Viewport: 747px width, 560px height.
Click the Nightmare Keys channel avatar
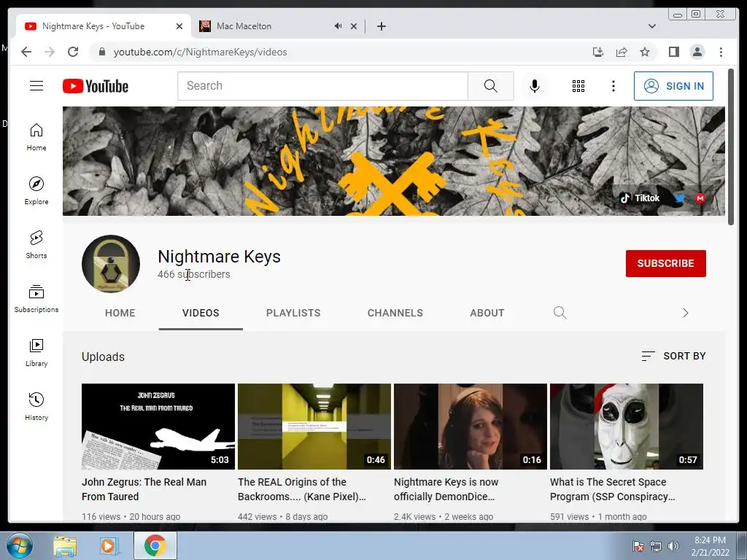click(x=111, y=263)
